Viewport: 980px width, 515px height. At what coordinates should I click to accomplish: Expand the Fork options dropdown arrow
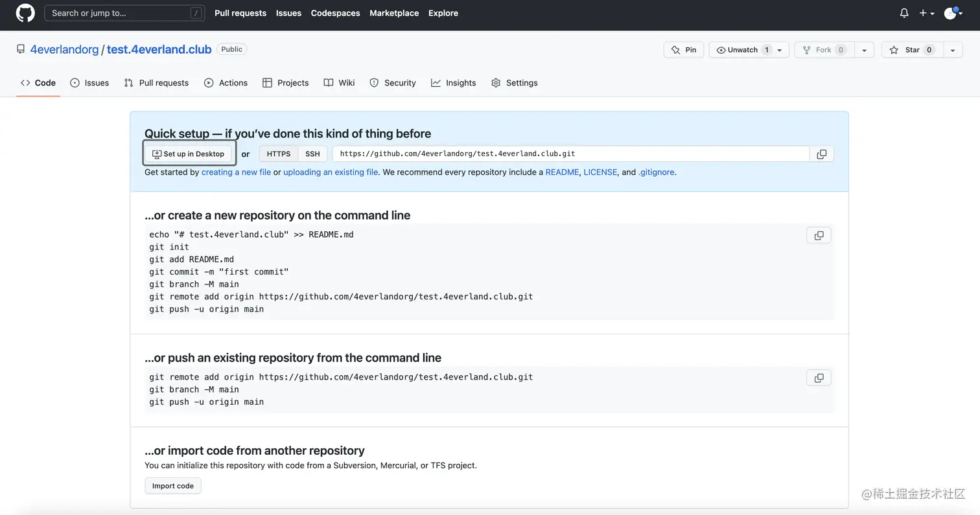[864, 50]
